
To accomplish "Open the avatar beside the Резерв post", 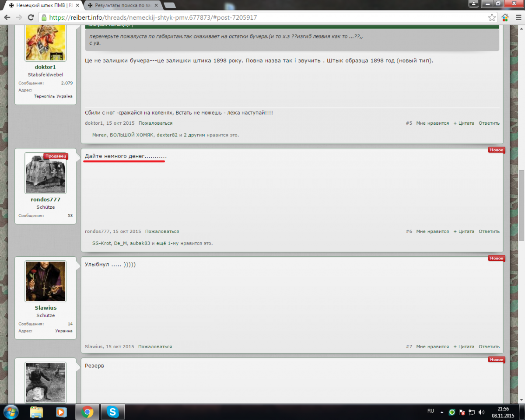I will click(45, 382).
